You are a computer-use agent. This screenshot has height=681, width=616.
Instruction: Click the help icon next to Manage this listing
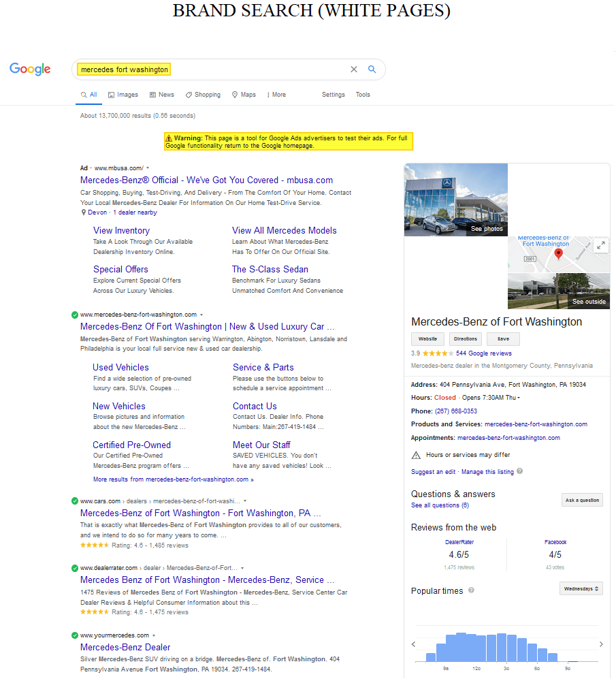(x=519, y=472)
